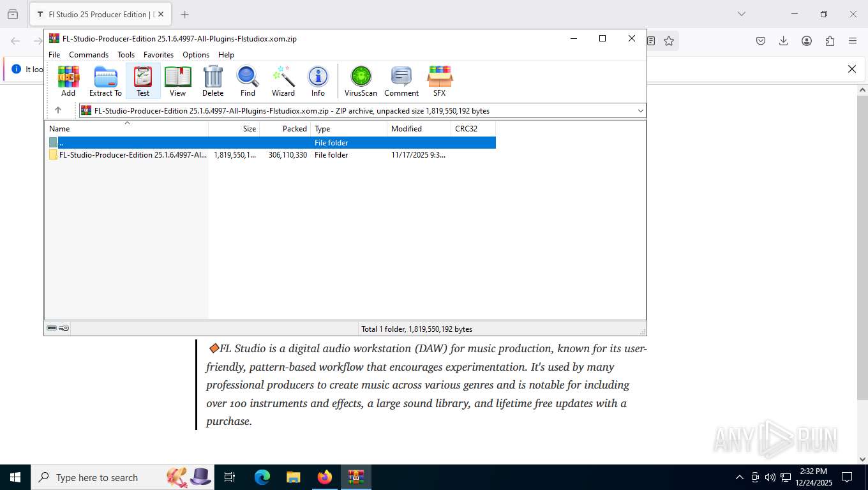Open the Favorites menu
This screenshot has height=490, width=868.
[158, 55]
